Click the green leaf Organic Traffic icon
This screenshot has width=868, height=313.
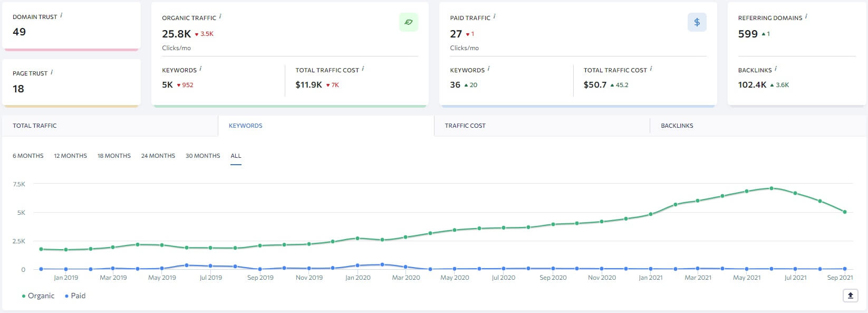[x=408, y=22]
